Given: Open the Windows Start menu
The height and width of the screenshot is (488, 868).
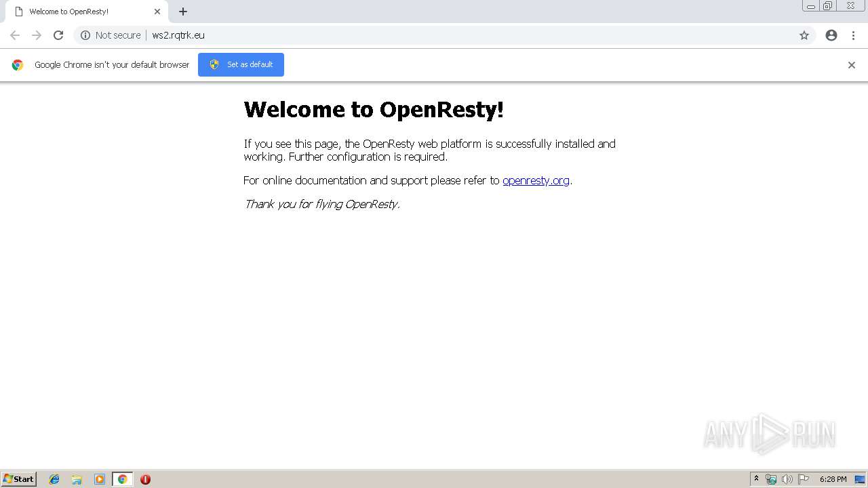Looking at the screenshot, I should pyautogui.click(x=19, y=479).
